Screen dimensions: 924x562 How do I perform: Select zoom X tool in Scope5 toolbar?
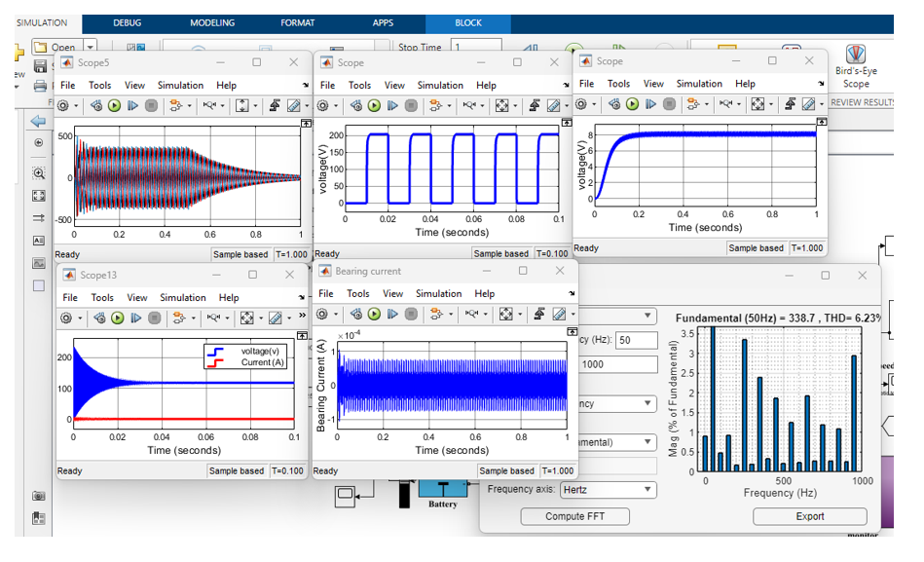pyautogui.click(x=209, y=105)
